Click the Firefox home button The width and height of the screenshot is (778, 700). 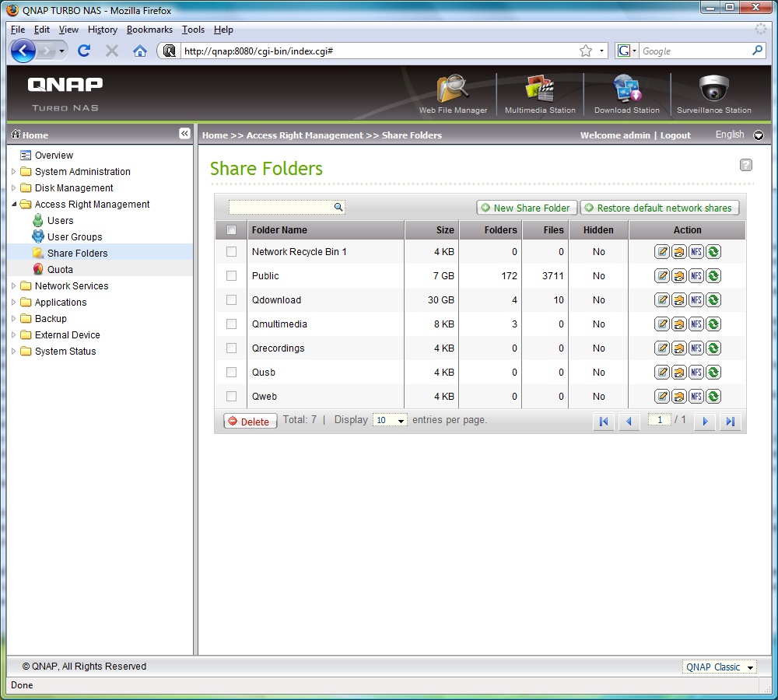[140, 51]
